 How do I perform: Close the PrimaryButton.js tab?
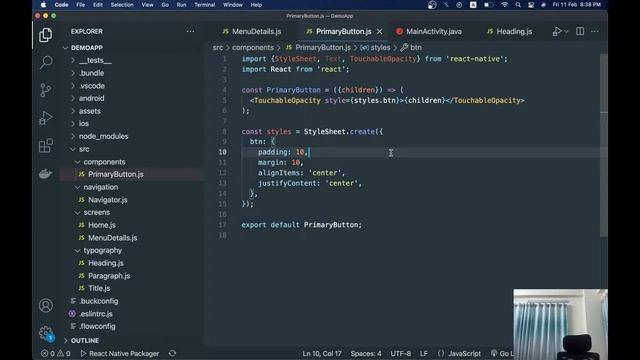point(380,31)
